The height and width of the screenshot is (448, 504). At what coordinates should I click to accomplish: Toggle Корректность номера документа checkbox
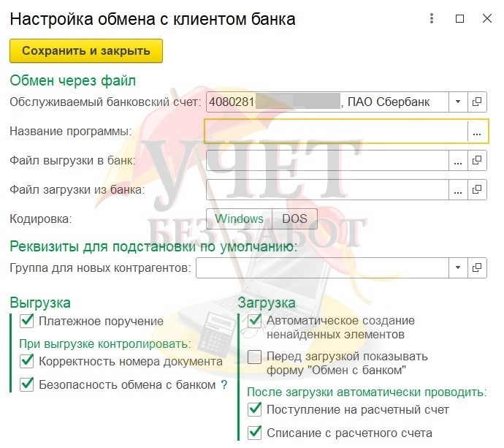click(27, 361)
